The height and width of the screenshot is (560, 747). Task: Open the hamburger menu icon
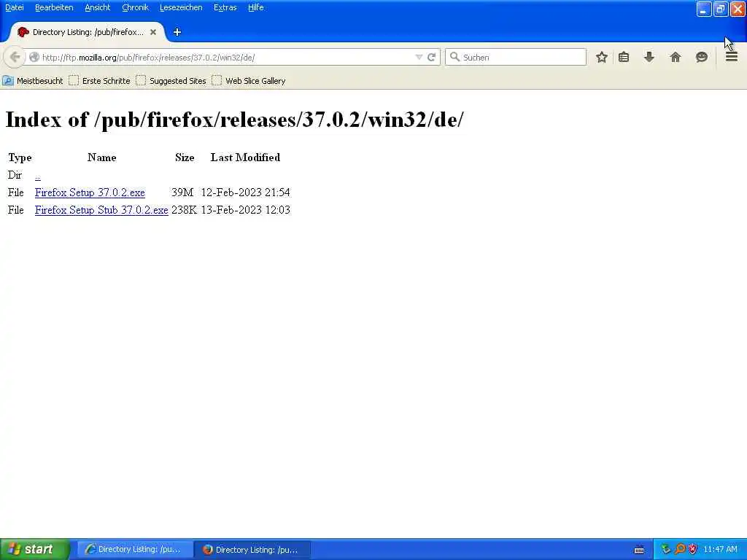731,57
